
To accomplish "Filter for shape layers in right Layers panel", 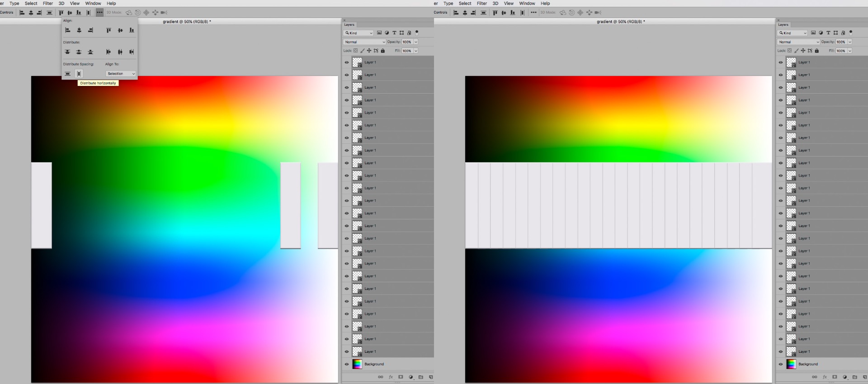I will (x=835, y=33).
